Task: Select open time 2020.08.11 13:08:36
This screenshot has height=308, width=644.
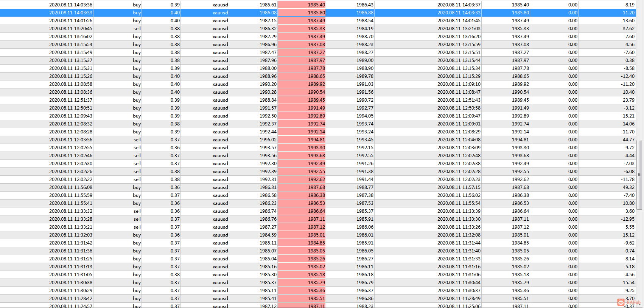Action: [71, 92]
